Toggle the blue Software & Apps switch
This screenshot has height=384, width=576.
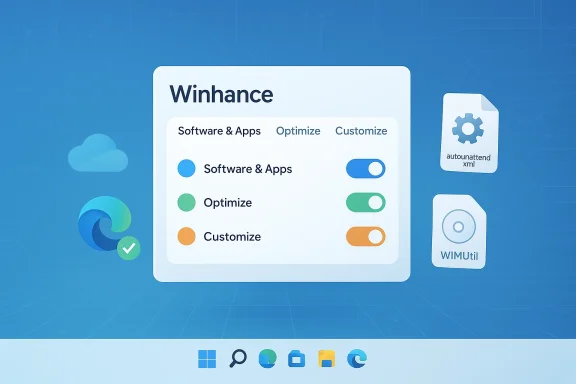(366, 169)
